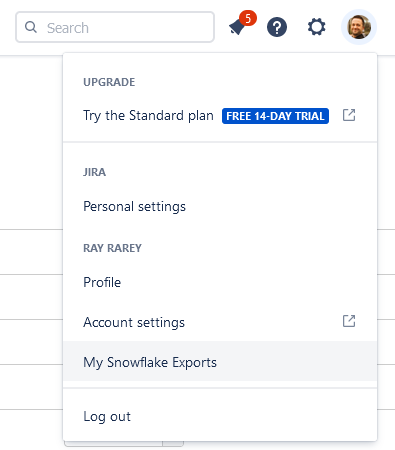Open the notifications bell
Image resolution: width=395 pixels, height=450 pixels.
coord(238,27)
